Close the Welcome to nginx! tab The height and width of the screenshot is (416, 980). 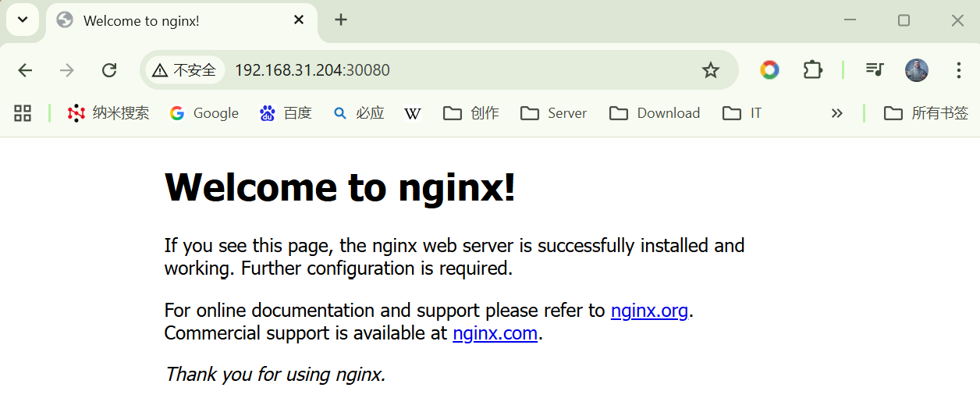(x=299, y=20)
